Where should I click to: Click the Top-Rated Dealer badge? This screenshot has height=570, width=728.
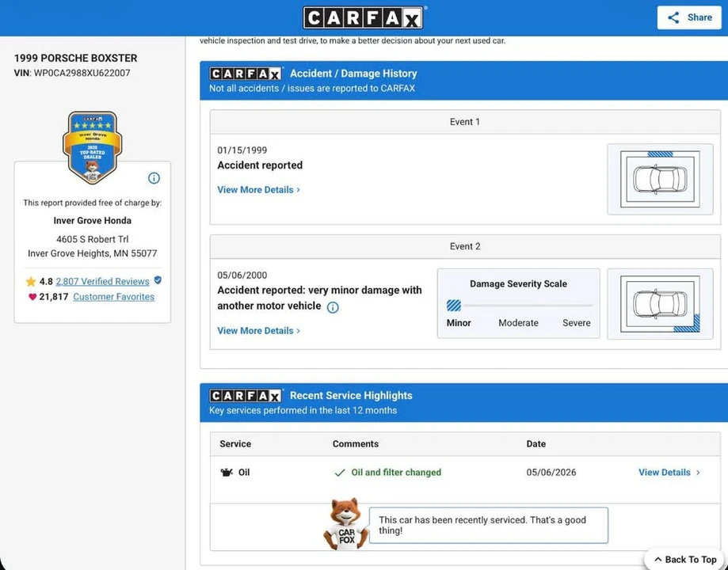point(93,147)
